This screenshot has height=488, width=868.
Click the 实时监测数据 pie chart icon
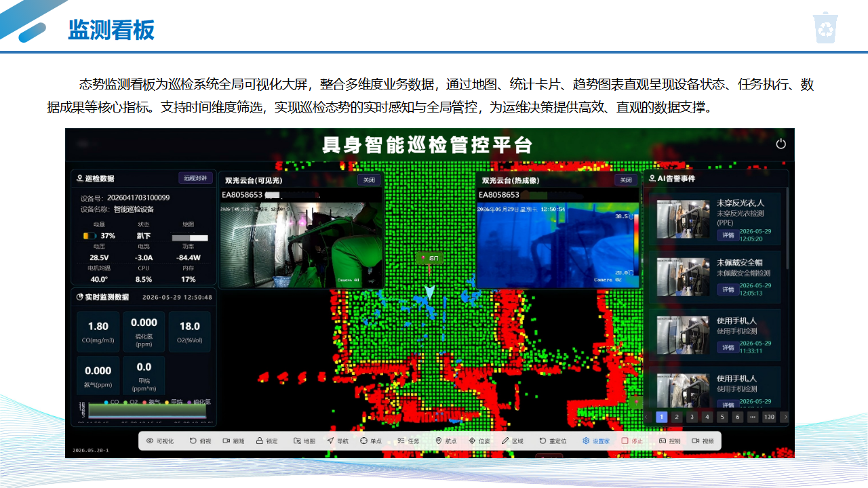79,297
